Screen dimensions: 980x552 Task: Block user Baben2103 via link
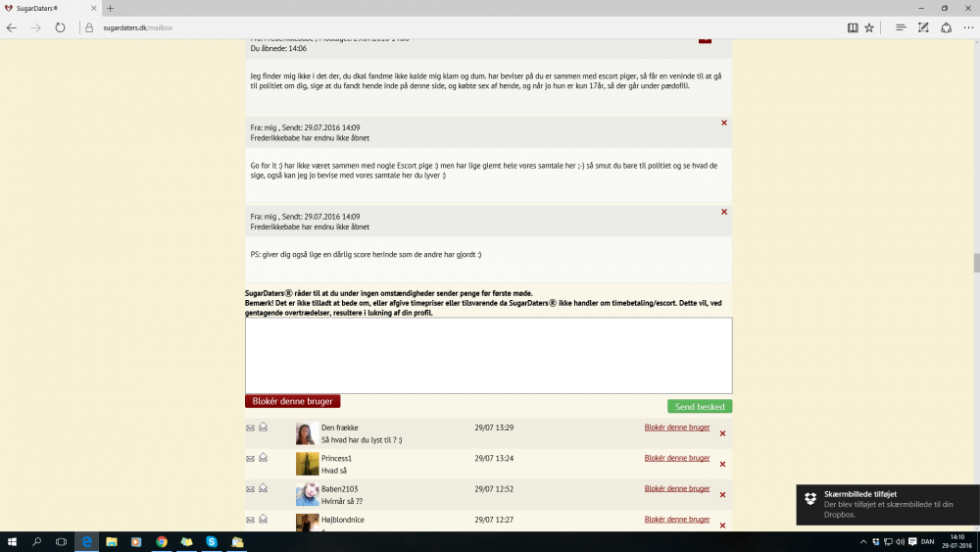click(677, 489)
